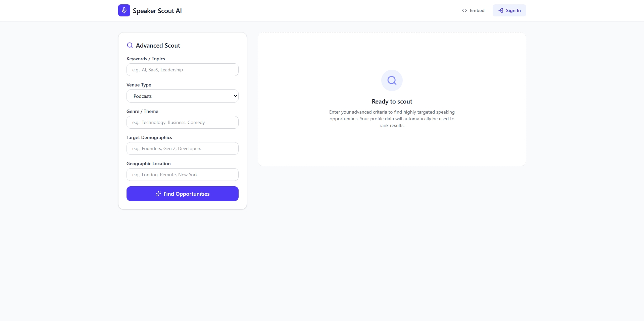Click the Venue Type dropdown chevron arrow
This screenshot has height=321, width=644.
[x=235, y=96]
